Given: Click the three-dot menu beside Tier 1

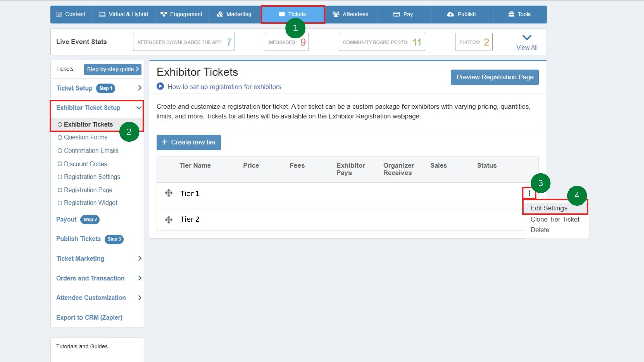Looking at the screenshot, I should [529, 193].
